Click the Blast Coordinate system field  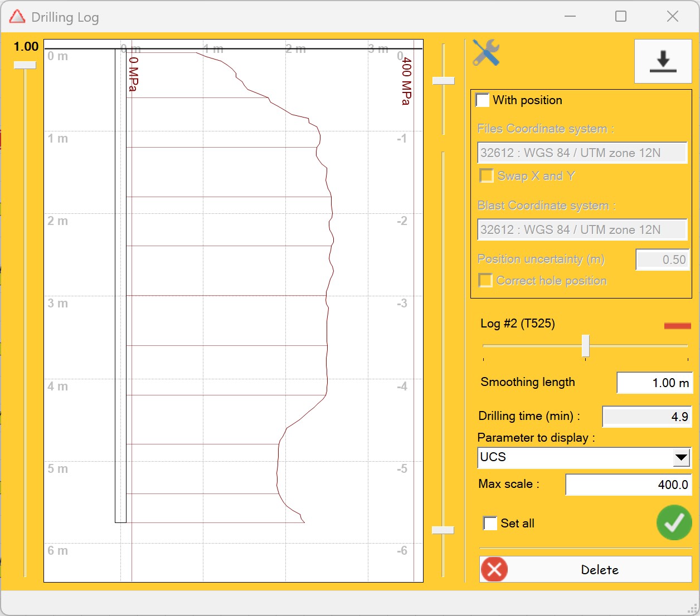[x=582, y=229]
